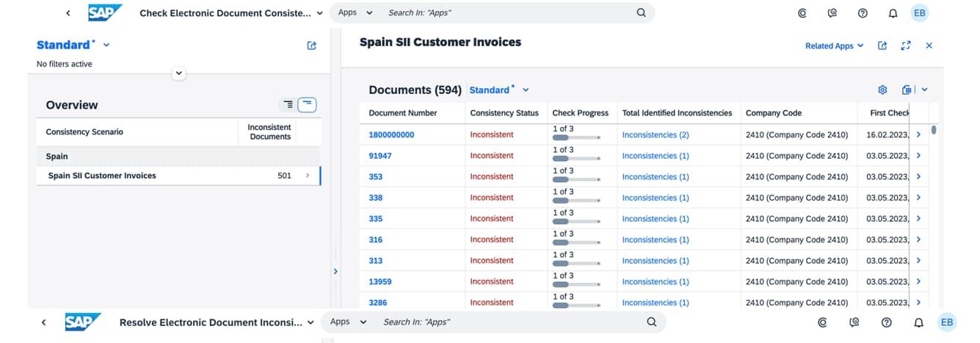980x343 pixels.
Task: Click the Search In Apps input field at top
Action: point(507,12)
